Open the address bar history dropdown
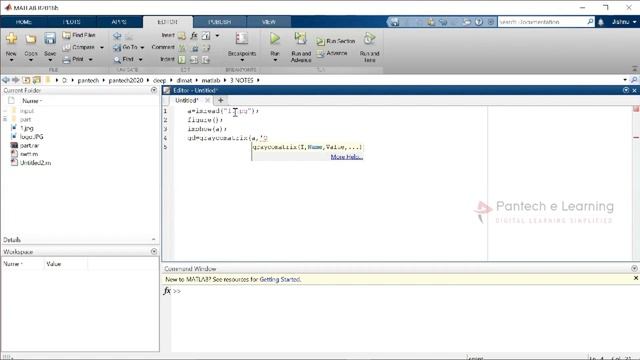The height and width of the screenshot is (360, 640). pos(625,80)
